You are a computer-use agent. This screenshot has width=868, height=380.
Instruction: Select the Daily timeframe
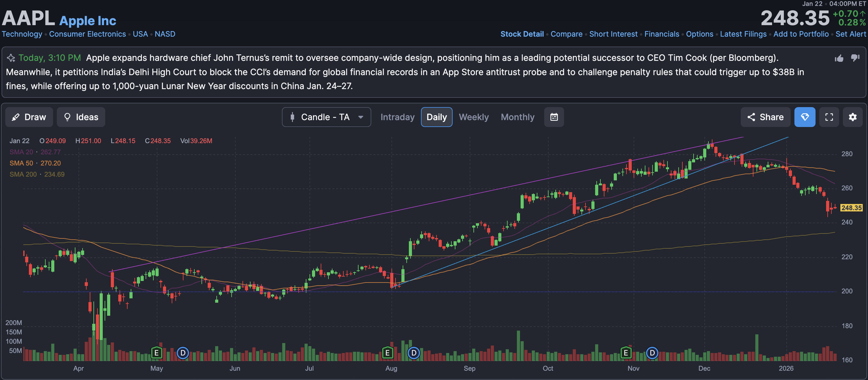tap(436, 117)
